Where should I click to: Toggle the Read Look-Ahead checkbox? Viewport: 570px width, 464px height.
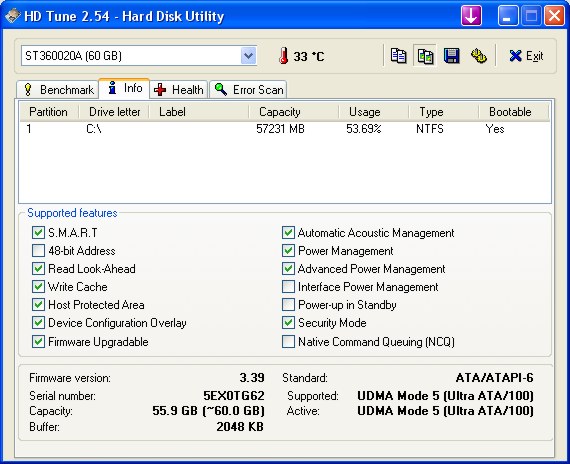[x=38, y=269]
